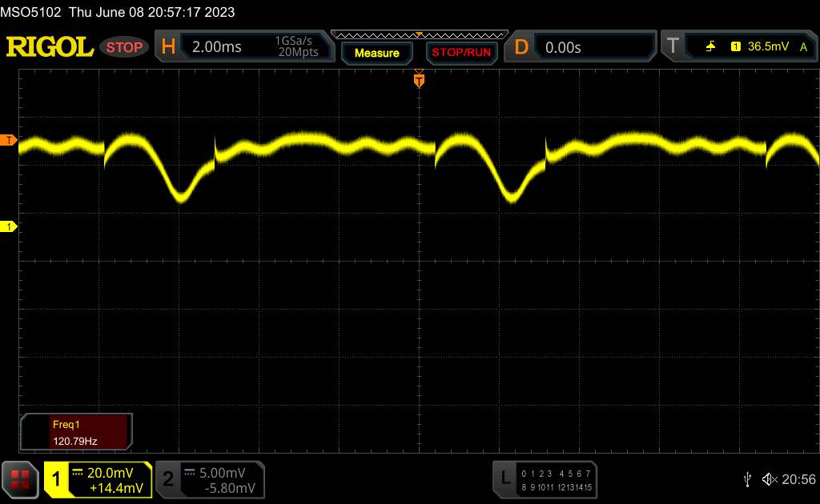Toggle acquisition with the STOP/RUN button
Screen dimensions: 820x504
[x=460, y=53]
